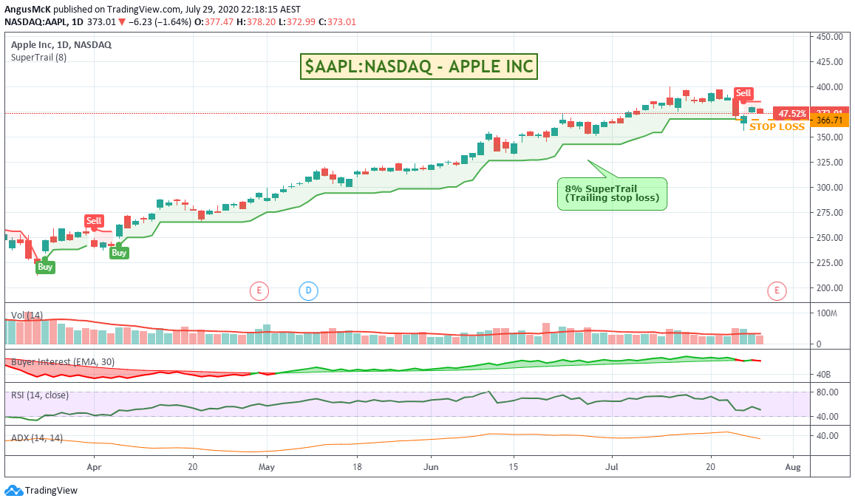Click the blue dividend D marker

pos(309,290)
